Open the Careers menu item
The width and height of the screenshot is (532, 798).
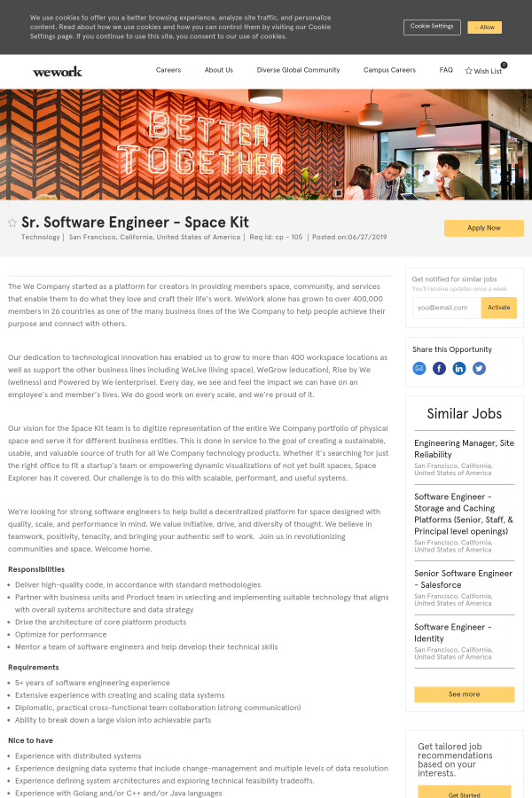[168, 70]
